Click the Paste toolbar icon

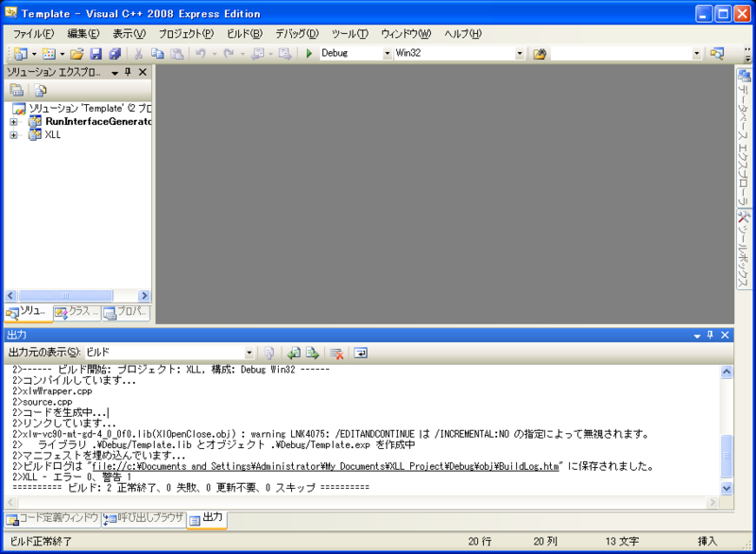pos(177,54)
